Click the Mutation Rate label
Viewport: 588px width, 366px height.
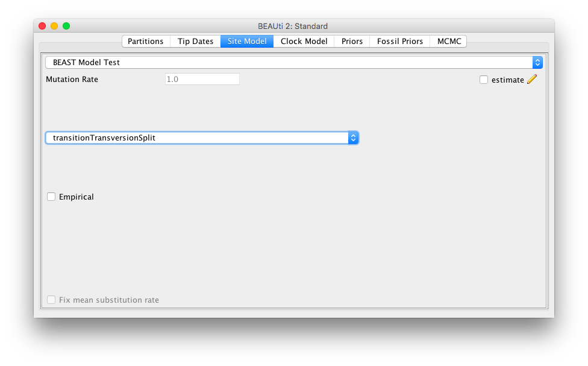pyautogui.click(x=72, y=79)
